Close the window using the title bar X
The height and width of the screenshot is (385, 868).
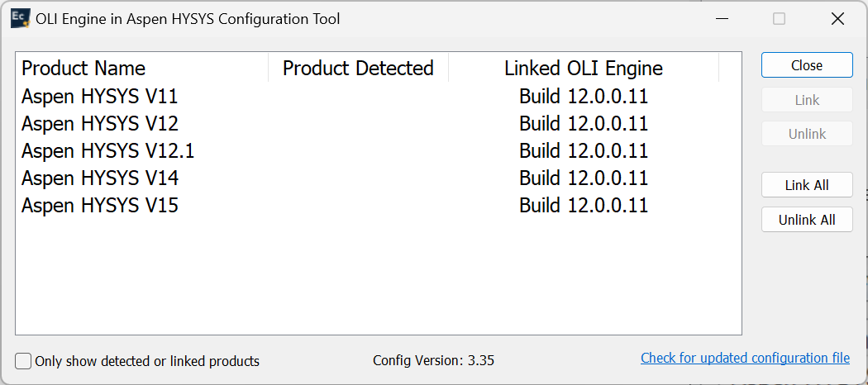(x=837, y=19)
